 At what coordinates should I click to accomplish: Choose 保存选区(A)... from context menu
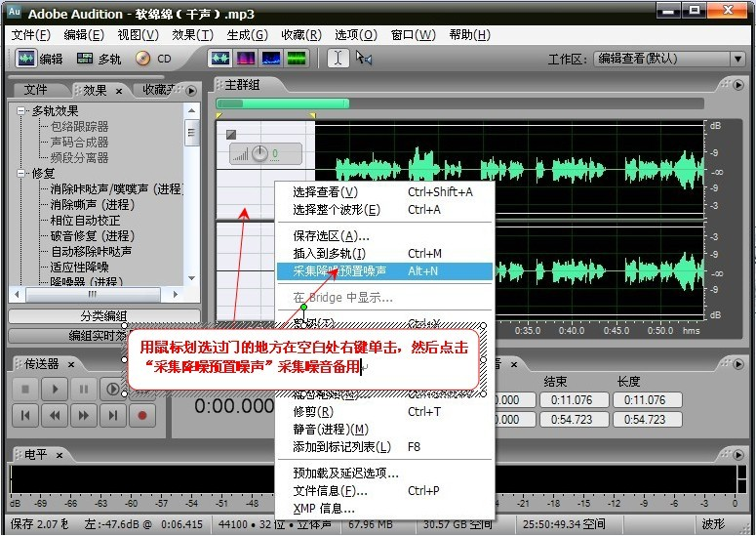pos(384,236)
